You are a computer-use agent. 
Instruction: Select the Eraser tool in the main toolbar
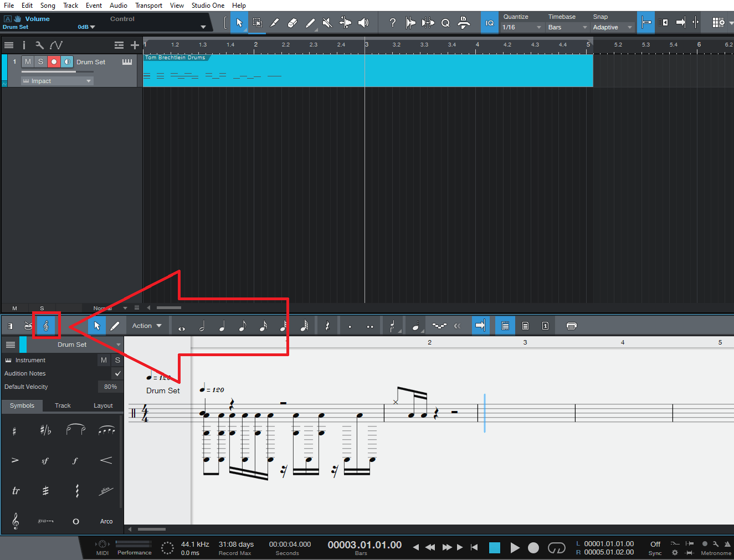click(x=292, y=22)
